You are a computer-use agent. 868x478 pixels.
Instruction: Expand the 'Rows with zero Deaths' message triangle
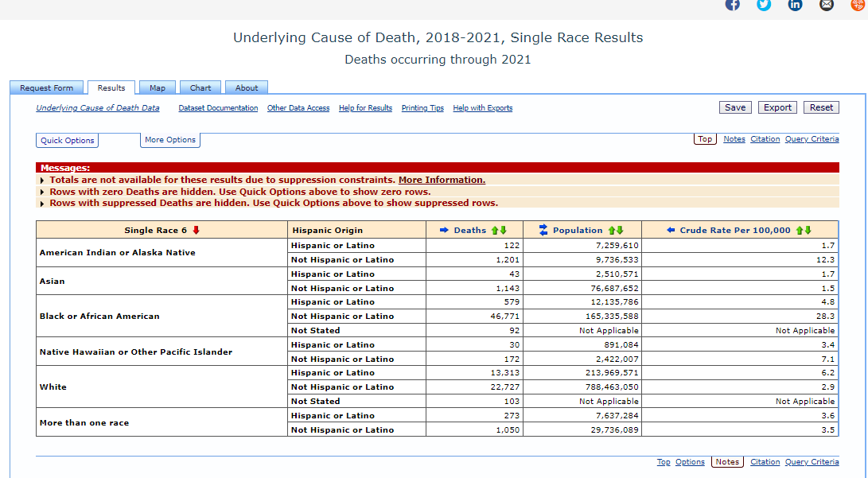point(42,192)
